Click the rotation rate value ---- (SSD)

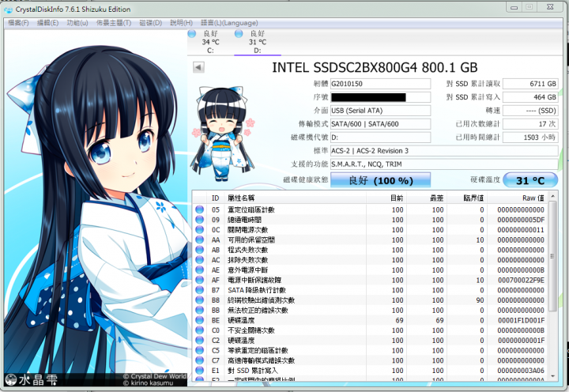coord(530,111)
